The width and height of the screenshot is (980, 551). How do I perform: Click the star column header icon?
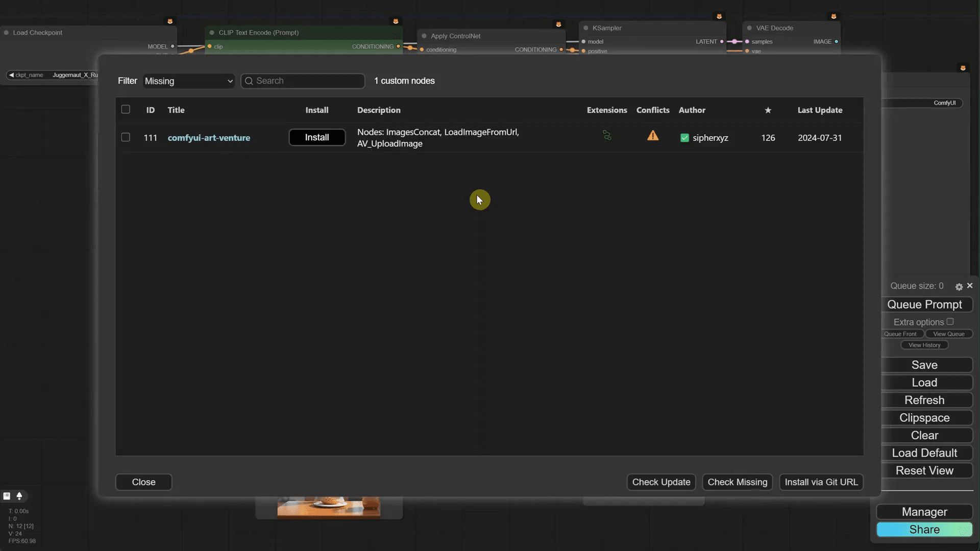(768, 110)
